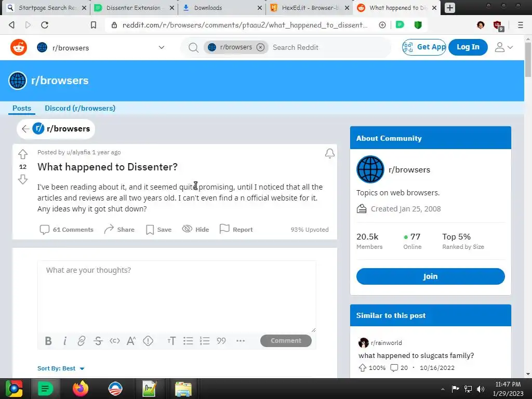Switch to HexEd.it tab
The width and height of the screenshot is (532, 399).
click(310, 8)
